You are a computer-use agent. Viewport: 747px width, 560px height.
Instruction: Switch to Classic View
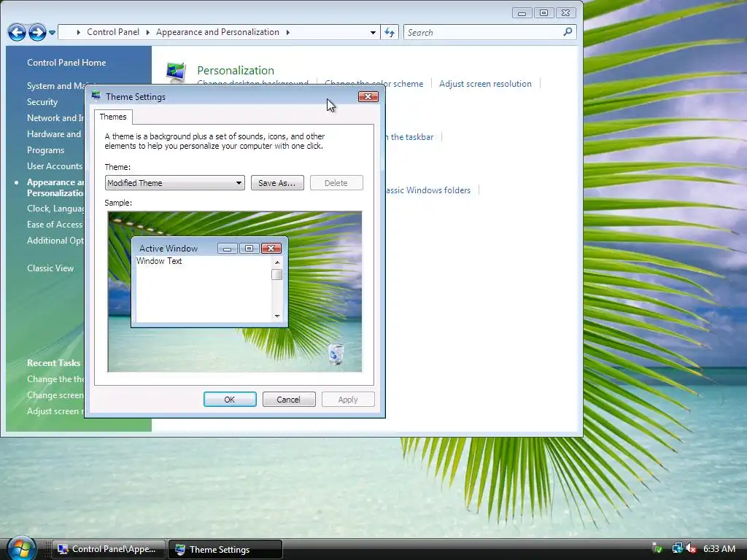pos(50,268)
